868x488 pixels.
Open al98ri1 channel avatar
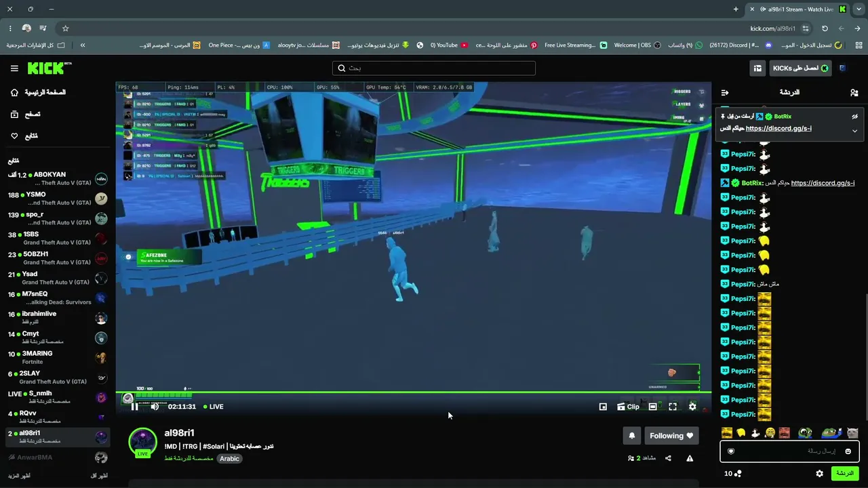tap(143, 443)
